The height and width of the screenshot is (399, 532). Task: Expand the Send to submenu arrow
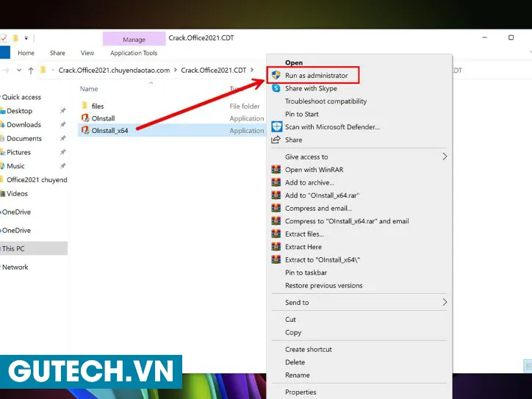click(x=445, y=302)
